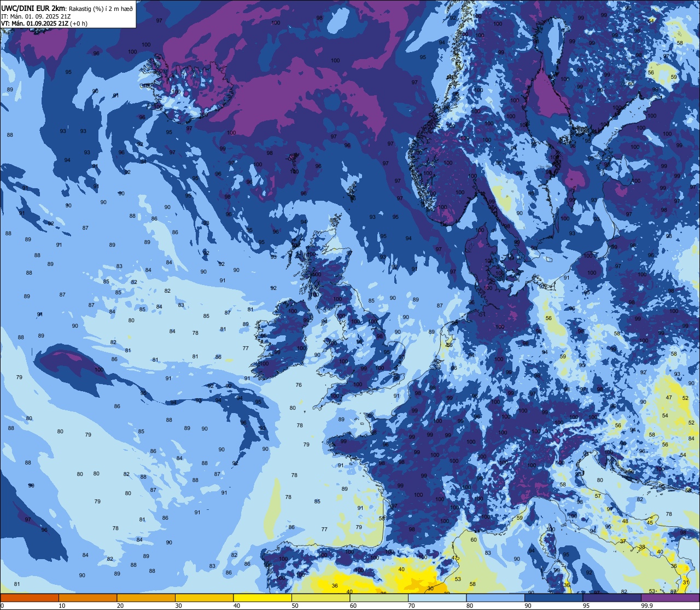Click the UWC/DINI EUR 2km title
The width and height of the screenshot is (700, 610).
(x=34, y=7)
